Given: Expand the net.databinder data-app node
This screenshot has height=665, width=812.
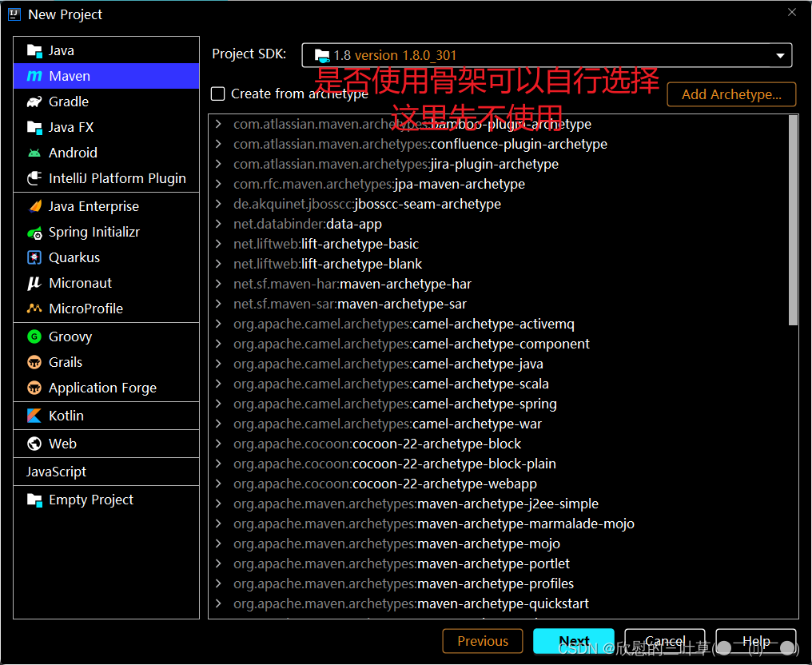Looking at the screenshot, I should pos(218,224).
